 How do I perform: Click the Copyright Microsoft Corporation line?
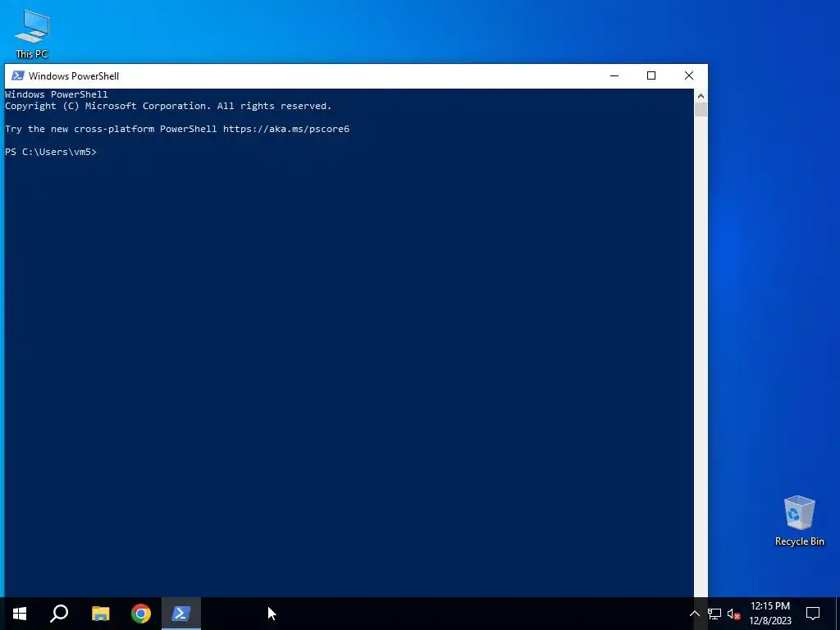168,106
